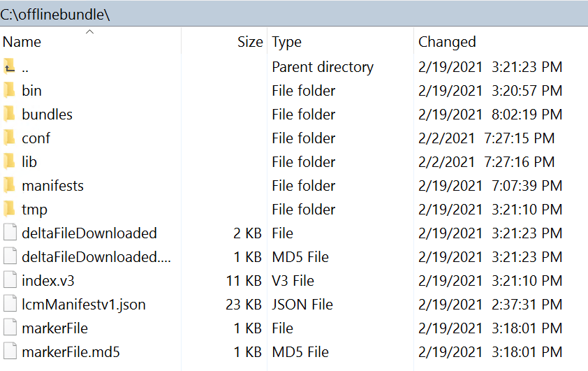
Task: Select the Parent directory type label
Action: pos(323,67)
